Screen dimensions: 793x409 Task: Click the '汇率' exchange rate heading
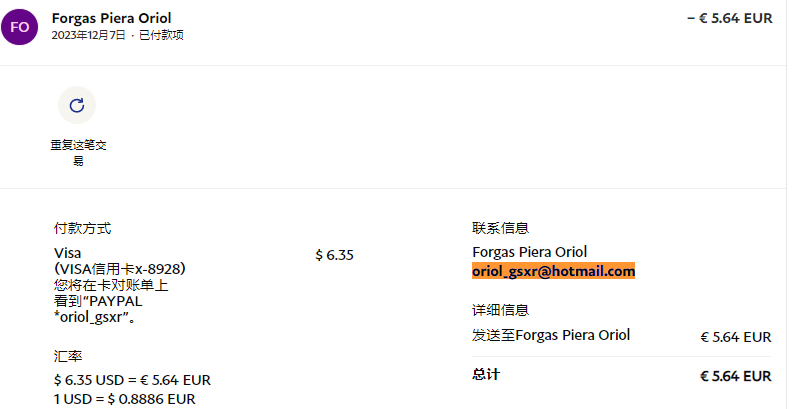pyautogui.click(x=68, y=355)
